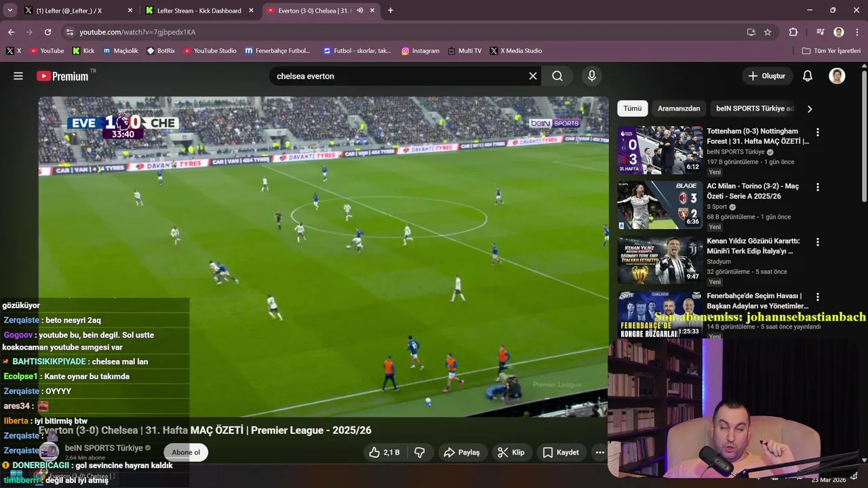Open the YouTube Studio bookmark
The width and height of the screenshot is (868, 488).
(x=210, y=51)
